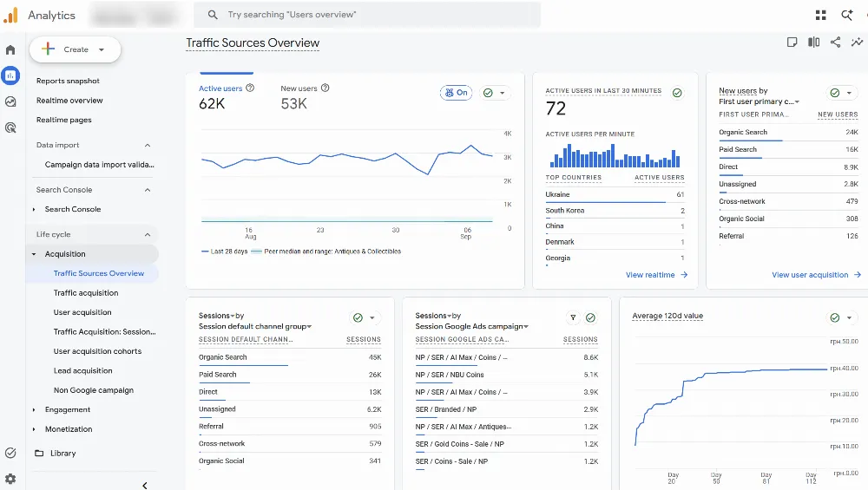
Task: Open Lead acquisition report
Action: (83, 370)
